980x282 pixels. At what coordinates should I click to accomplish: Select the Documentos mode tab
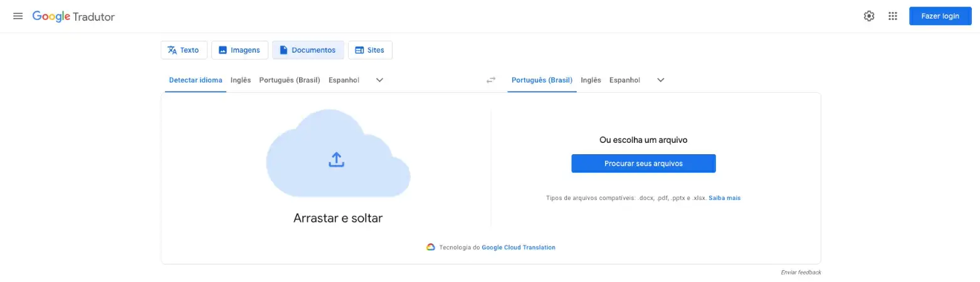pos(308,50)
